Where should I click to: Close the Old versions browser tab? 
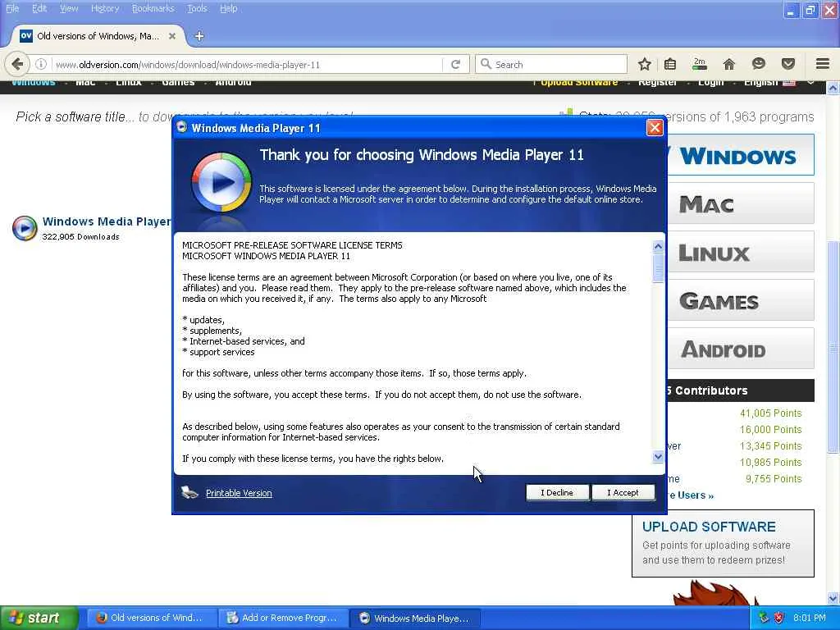coord(172,36)
